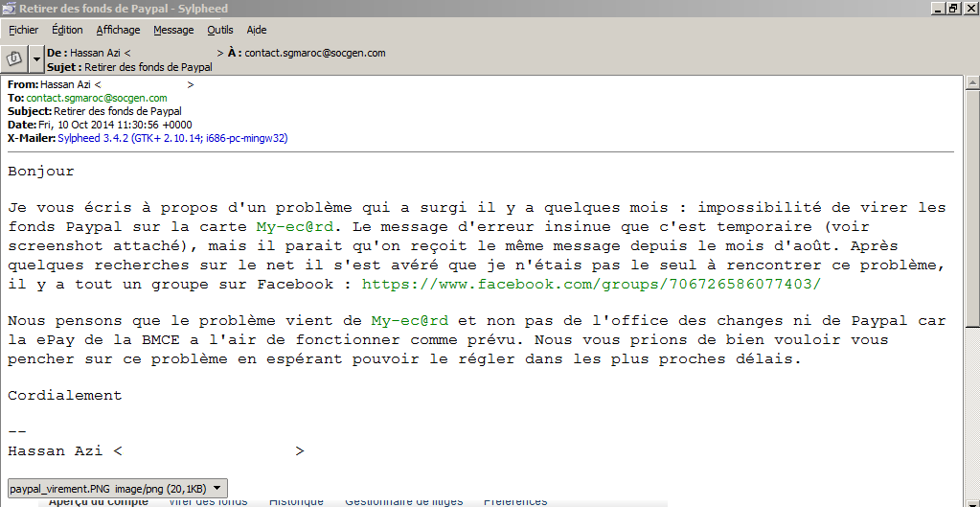Screen dimensions: 980x507
Task: Click the vertical scrollbar thumb
Action: 972,207
